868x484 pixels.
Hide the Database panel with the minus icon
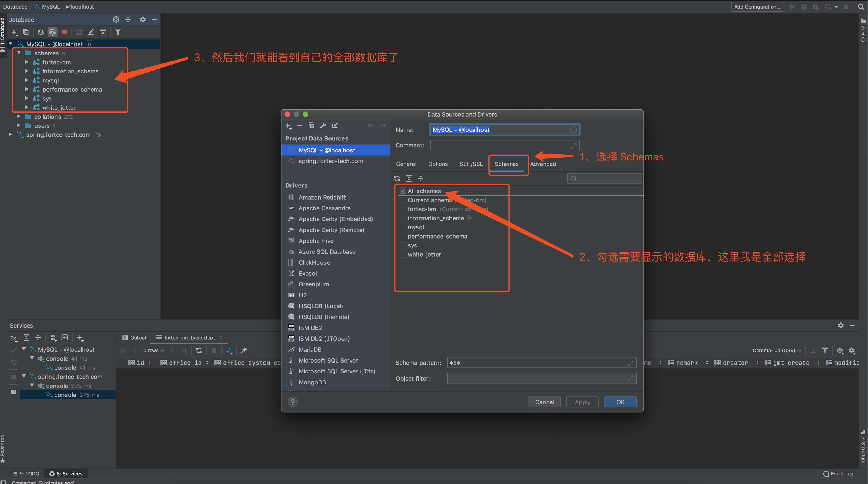[x=155, y=20]
